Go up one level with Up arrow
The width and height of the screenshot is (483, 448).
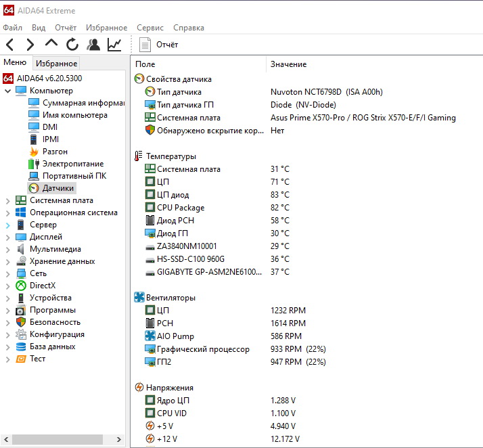(51, 43)
